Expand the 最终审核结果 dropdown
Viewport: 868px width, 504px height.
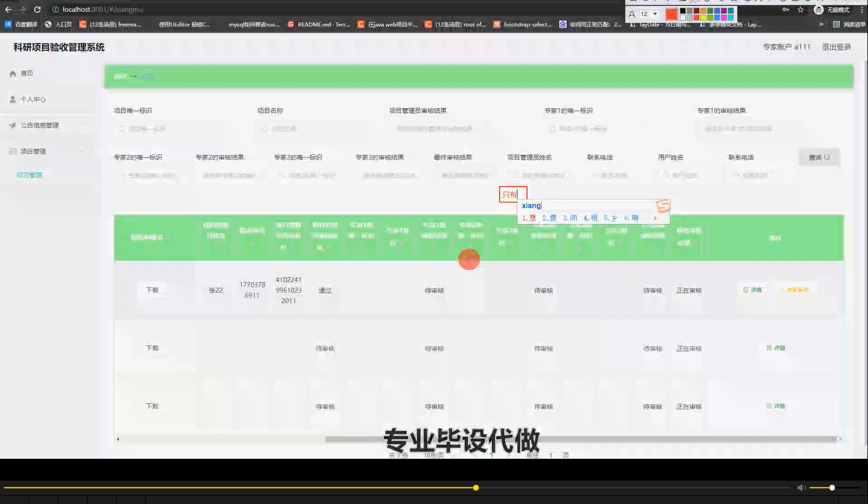pyautogui.click(x=467, y=175)
